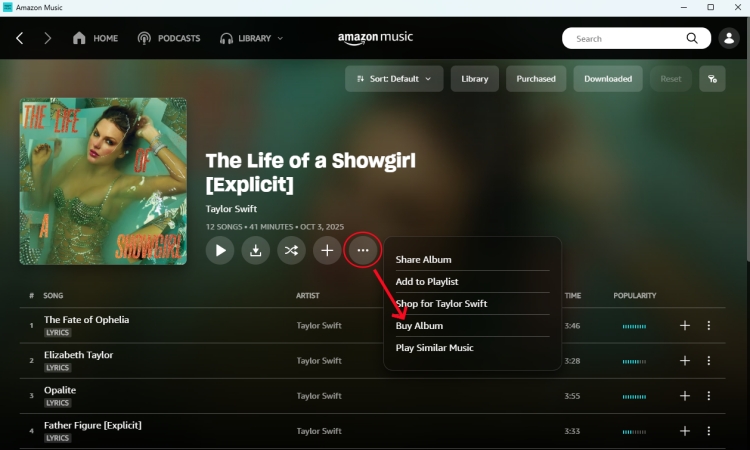Viewport: 750px width, 450px height.
Task: Open the user profile icon
Action: click(729, 38)
